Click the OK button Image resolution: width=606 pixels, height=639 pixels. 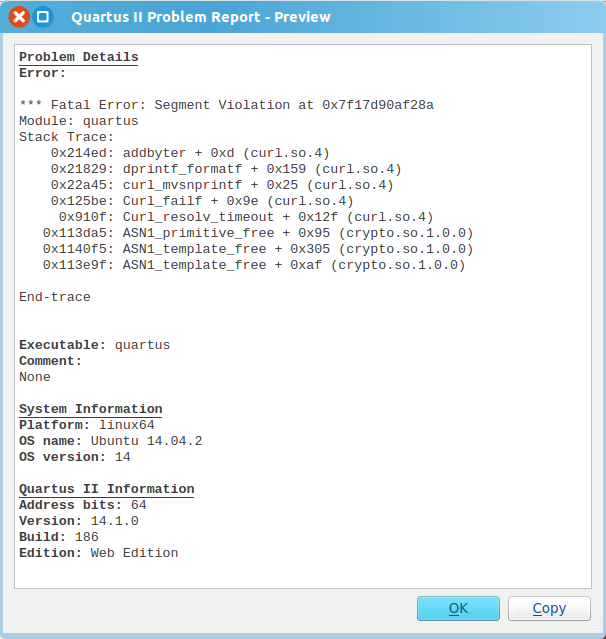[458, 608]
